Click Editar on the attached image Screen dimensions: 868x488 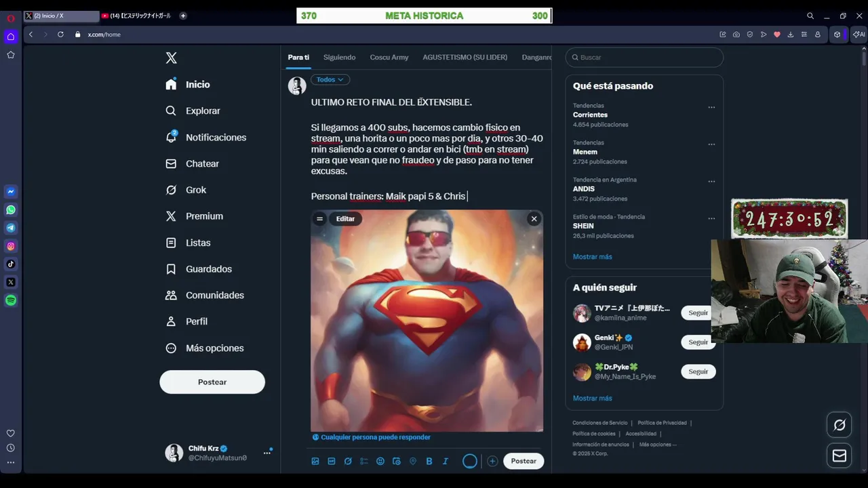(x=345, y=219)
